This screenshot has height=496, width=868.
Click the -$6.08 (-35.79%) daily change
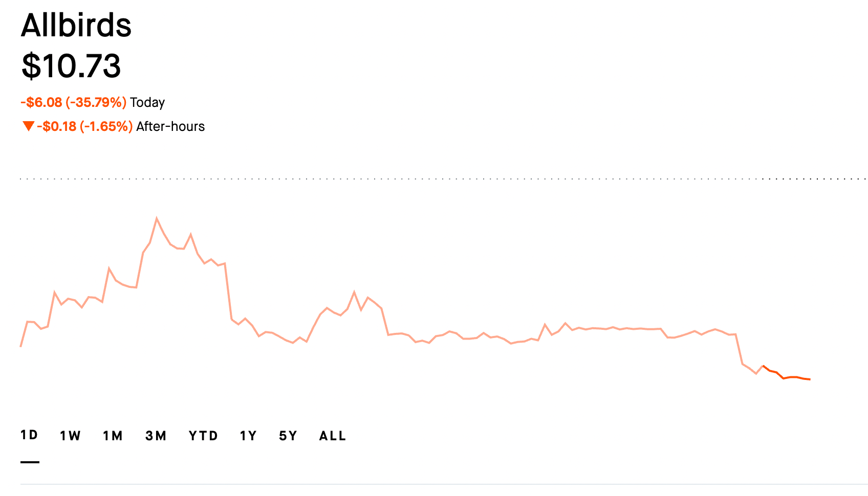click(73, 102)
